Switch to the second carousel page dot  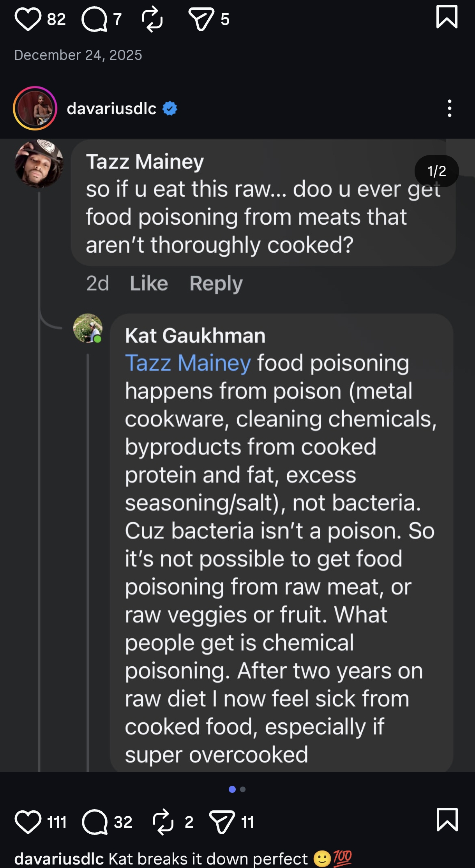(243, 789)
